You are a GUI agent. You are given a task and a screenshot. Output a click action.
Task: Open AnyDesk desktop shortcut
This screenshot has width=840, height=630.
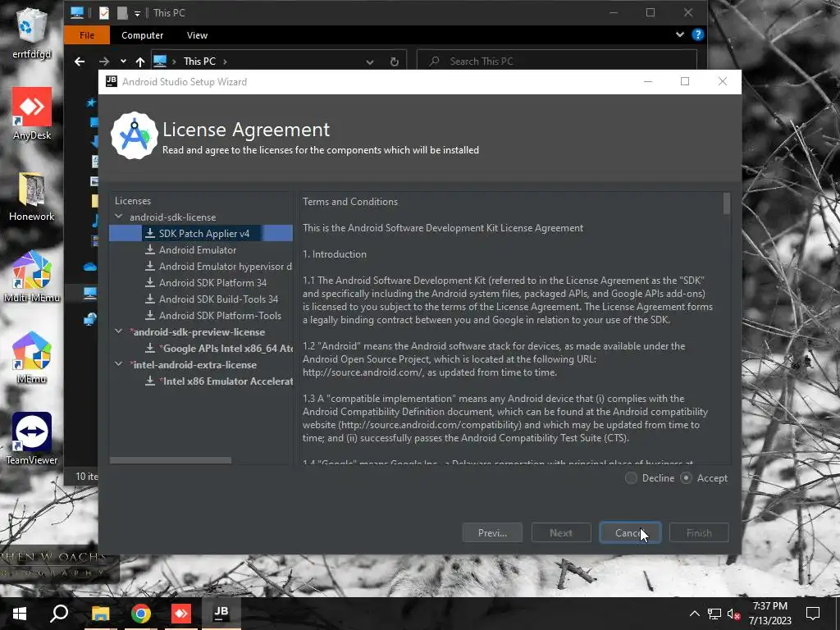pos(32,113)
